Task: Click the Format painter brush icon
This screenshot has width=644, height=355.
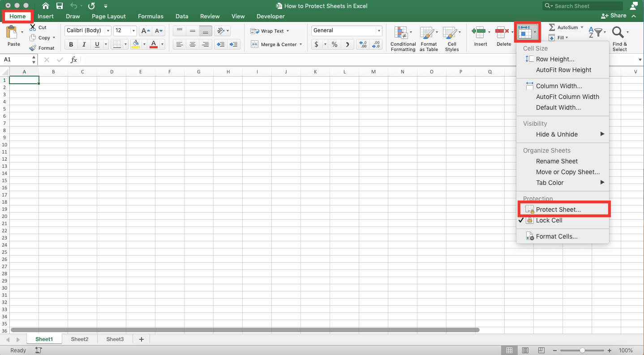Action: click(x=32, y=48)
